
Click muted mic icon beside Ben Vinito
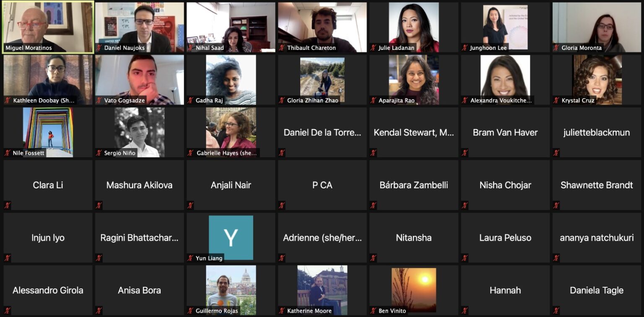pyautogui.click(x=374, y=311)
